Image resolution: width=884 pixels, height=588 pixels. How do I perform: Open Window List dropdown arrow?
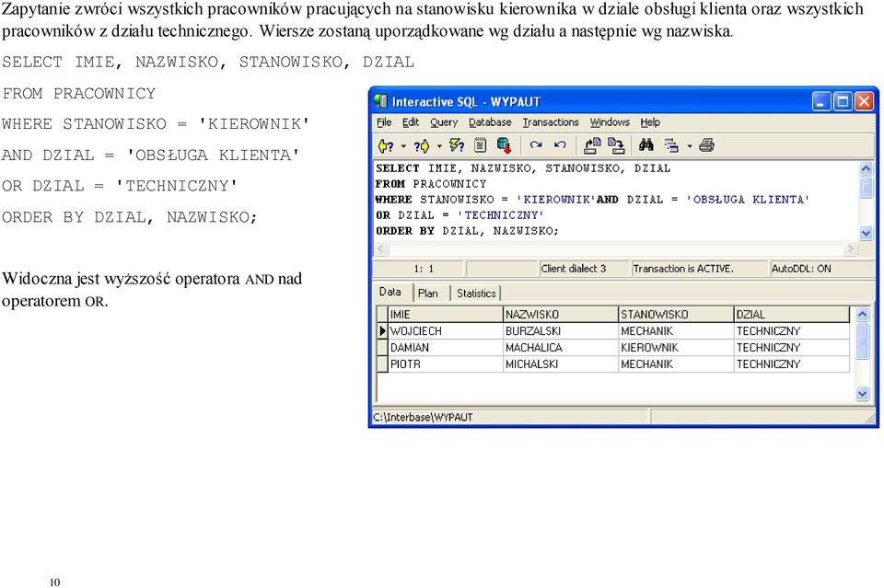pyautogui.click(x=689, y=146)
